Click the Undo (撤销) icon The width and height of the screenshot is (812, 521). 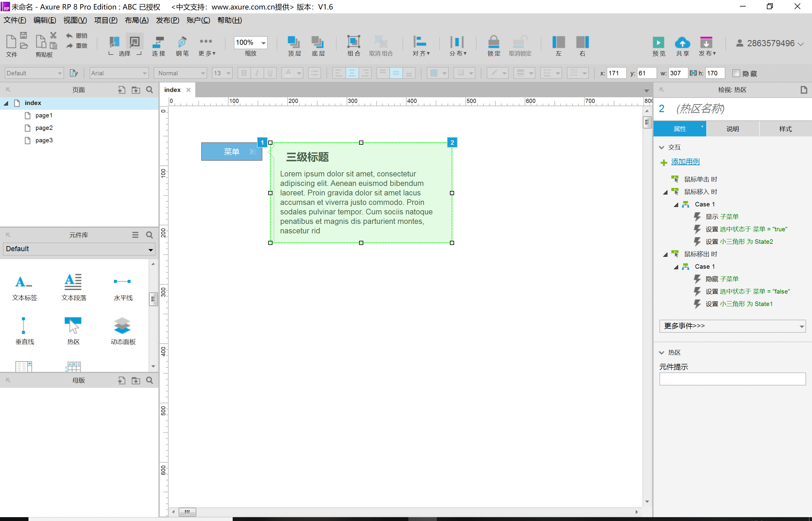69,36
